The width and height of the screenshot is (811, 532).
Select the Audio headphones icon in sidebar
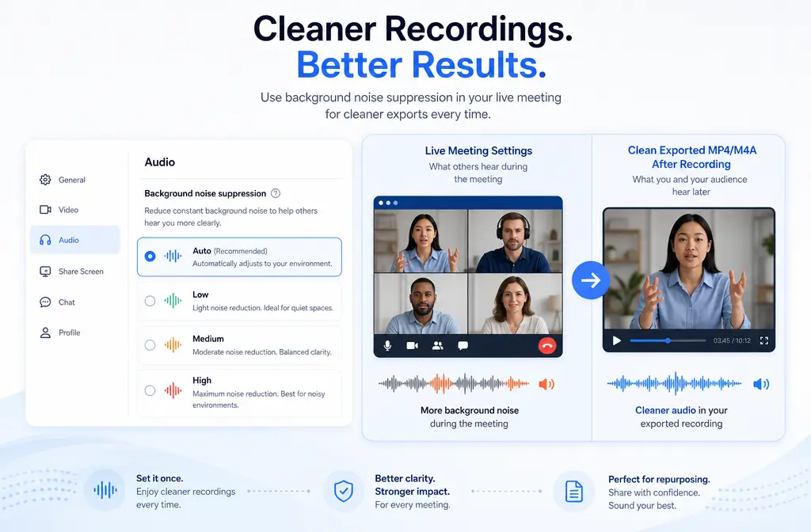pyautogui.click(x=45, y=240)
